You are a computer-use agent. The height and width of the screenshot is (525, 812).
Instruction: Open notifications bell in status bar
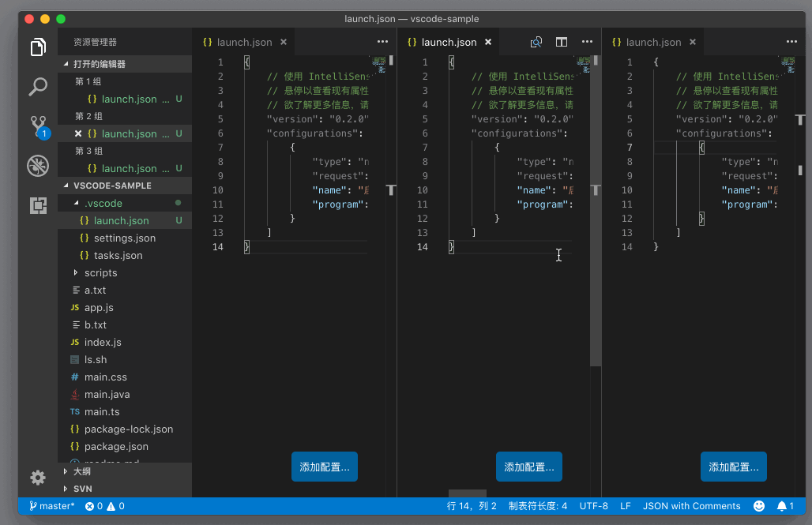click(785, 506)
